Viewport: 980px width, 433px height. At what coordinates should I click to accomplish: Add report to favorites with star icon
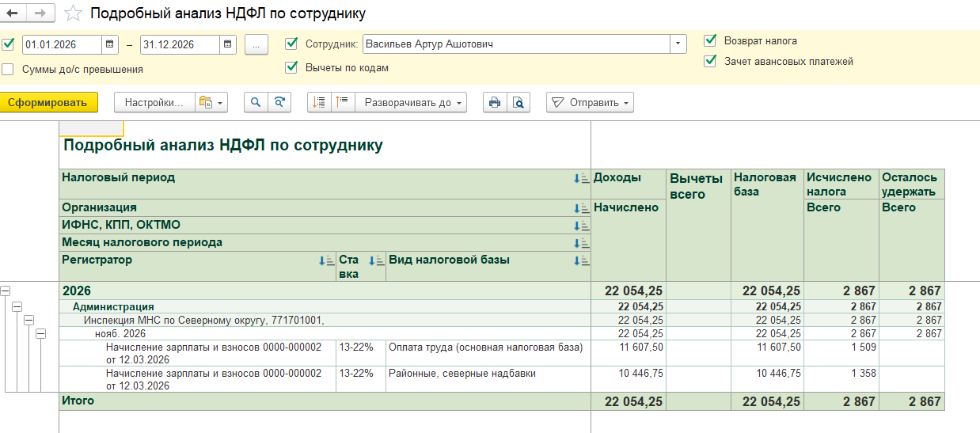pos(73,13)
